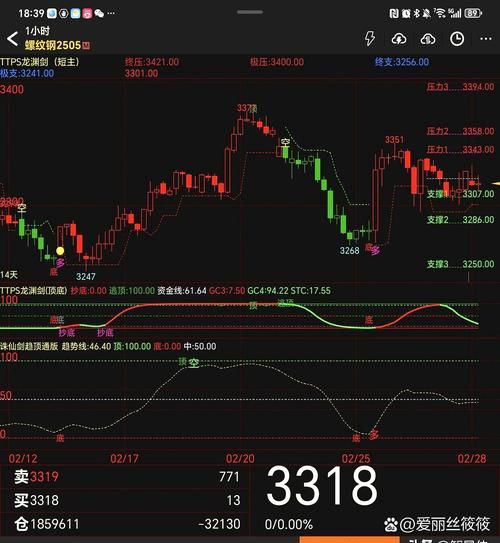Image resolution: width=500 pixels, height=543 pixels.
Task: Tap the WeChat status bar notification icon
Action: click(99, 14)
